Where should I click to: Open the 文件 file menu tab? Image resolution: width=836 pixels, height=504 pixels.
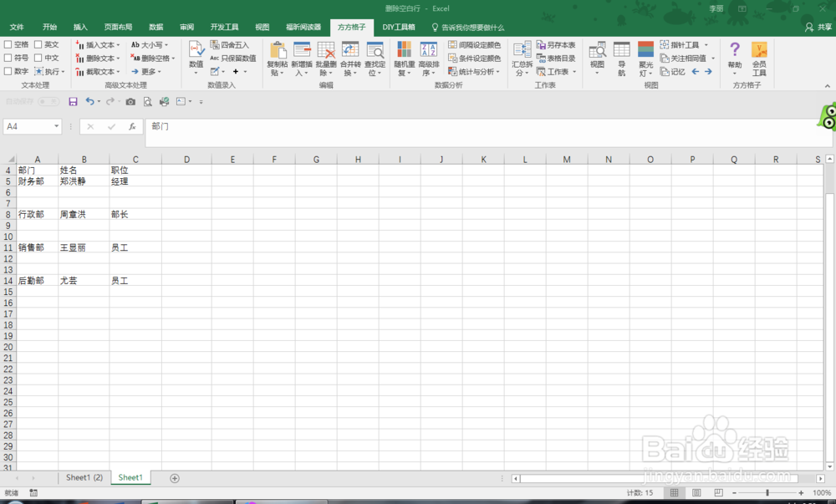pyautogui.click(x=17, y=28)
